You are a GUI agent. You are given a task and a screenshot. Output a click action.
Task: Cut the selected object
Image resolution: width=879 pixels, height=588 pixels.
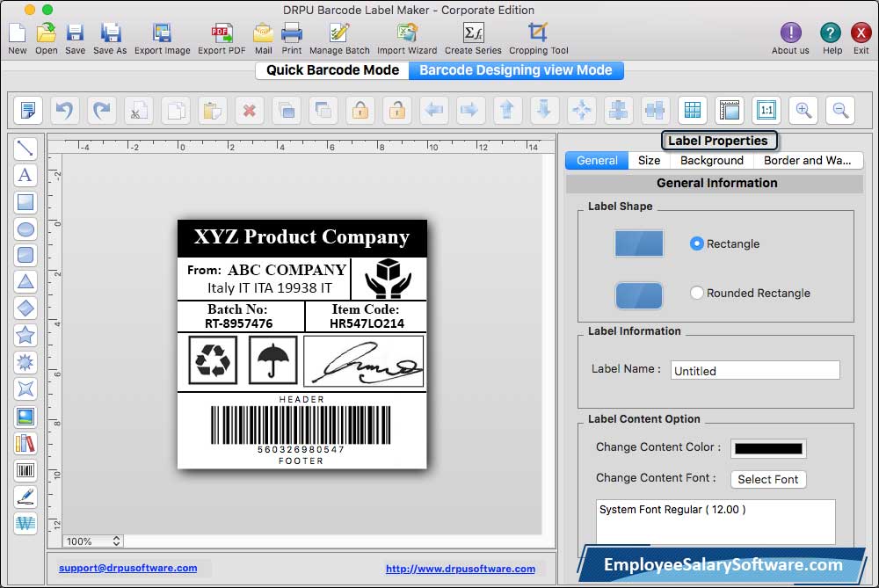(x=139, y=110)
